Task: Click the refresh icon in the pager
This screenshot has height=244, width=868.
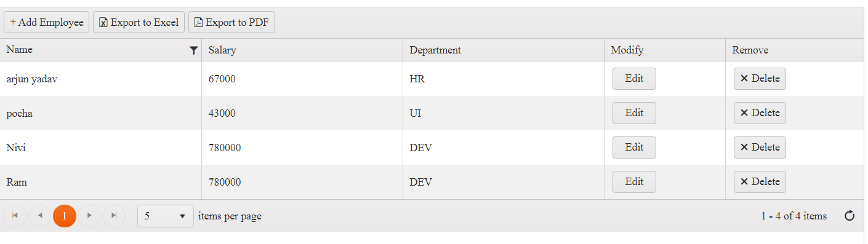Action: pos(850,216)
